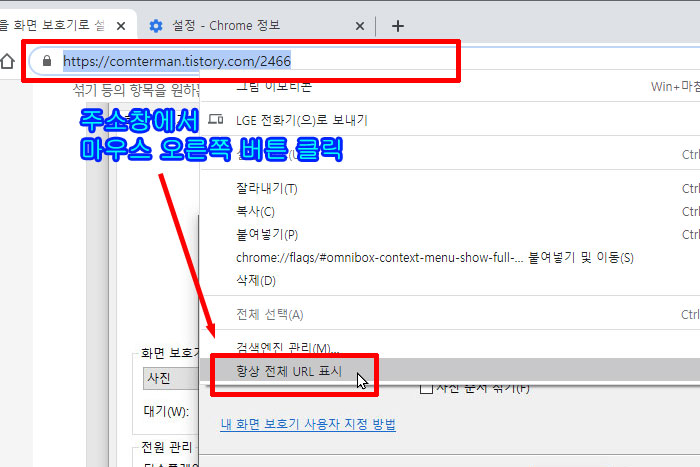Click the settings gear icon on the tab
The height and width of the screenshot is (467, 700).
156,26
